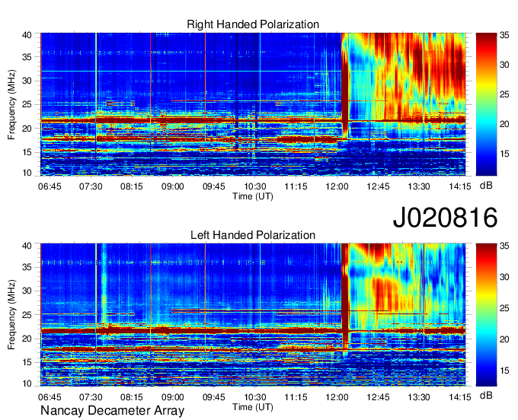Click 14:15 time tick of right-handed plot
This screenshot has width=518, height=420.
pos(460,186)
